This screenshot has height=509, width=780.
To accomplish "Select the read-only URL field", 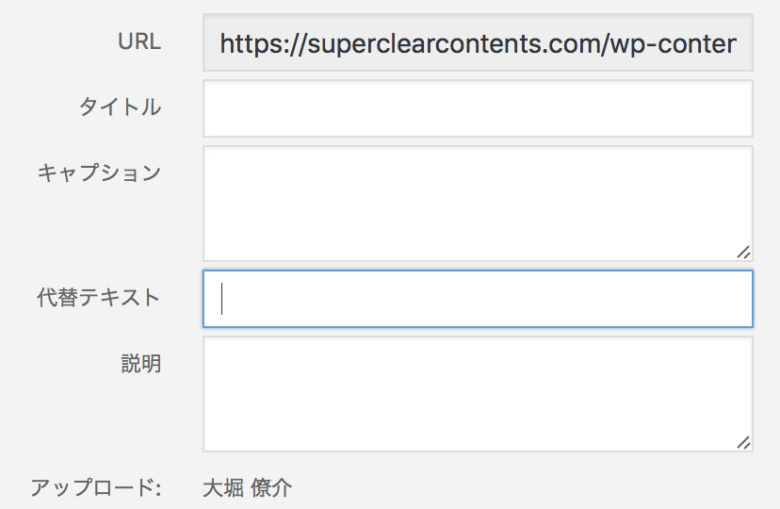I will tap(477, 43).
